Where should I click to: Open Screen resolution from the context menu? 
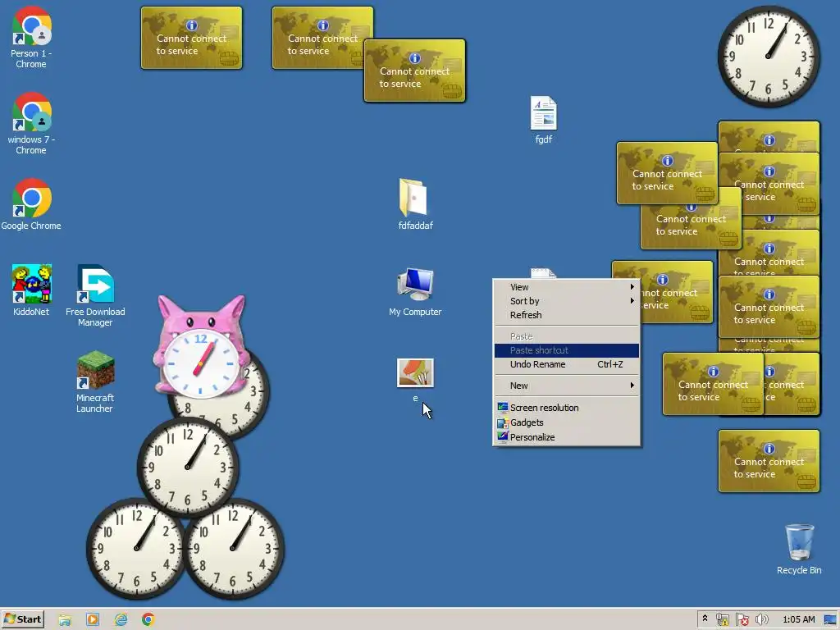pyautogui.click(x=567, y=408)
